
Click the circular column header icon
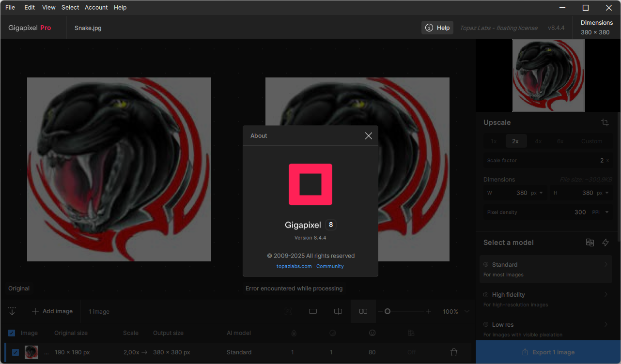(x=332, y=333)
